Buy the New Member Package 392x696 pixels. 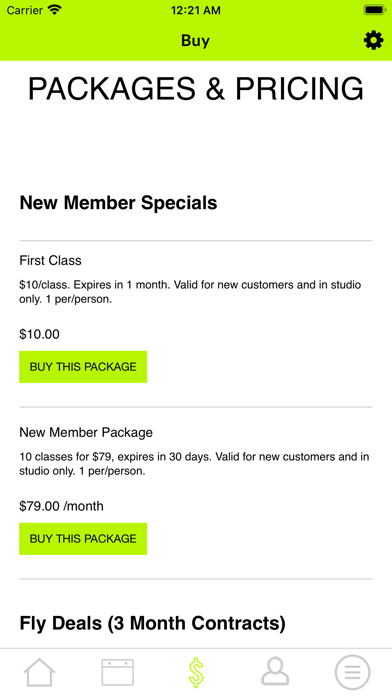pyautogui.click(x=83, y=538)
